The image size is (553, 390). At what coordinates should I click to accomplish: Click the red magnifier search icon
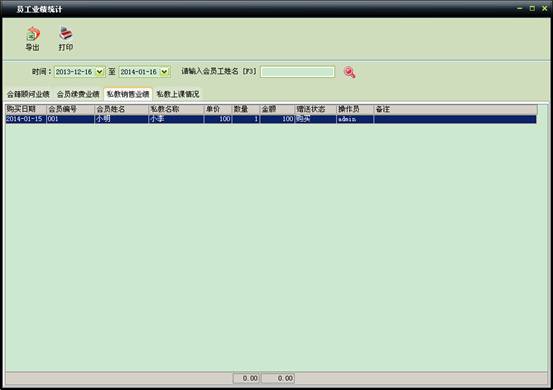click(x=350, y=72)
